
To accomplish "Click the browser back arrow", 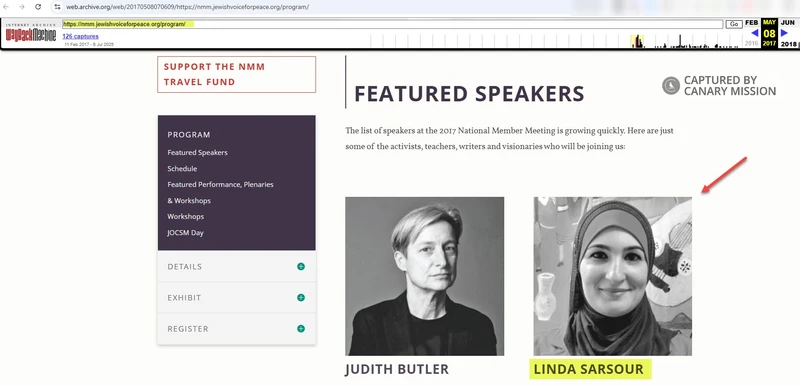I will (x=6, y=7).
